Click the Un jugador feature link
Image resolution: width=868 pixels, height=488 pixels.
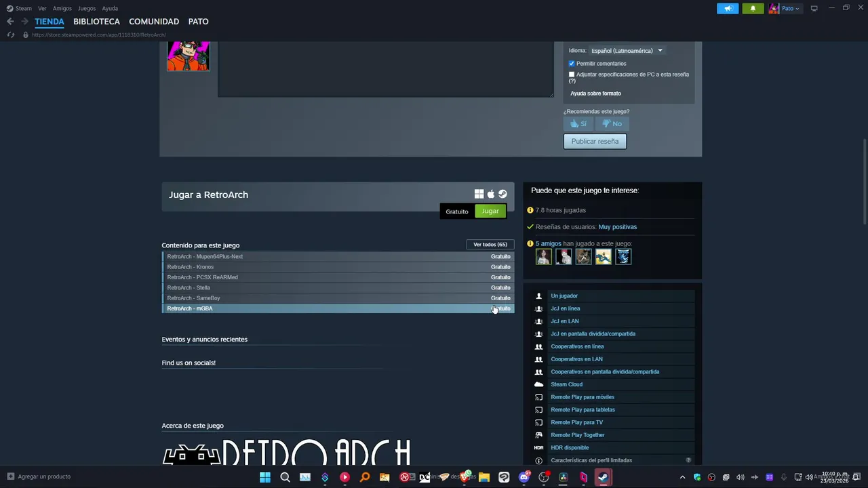tap(564, 296)
